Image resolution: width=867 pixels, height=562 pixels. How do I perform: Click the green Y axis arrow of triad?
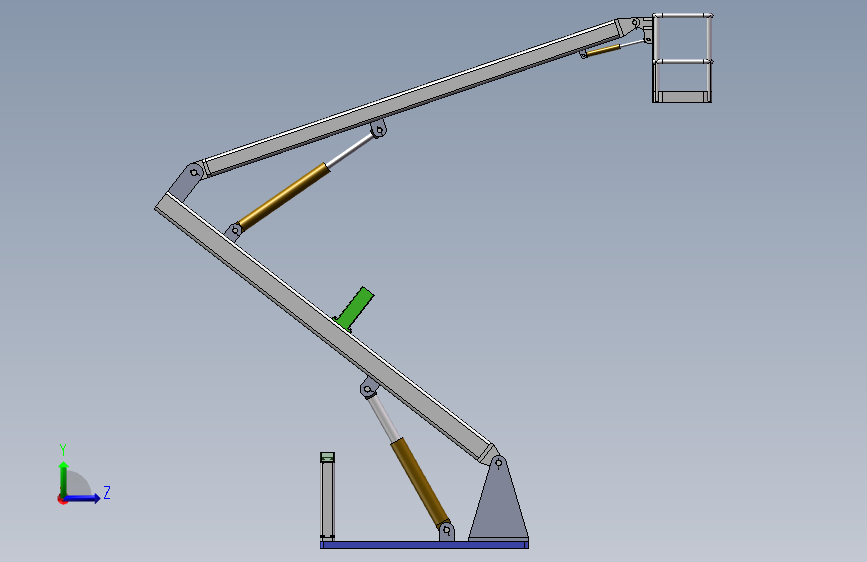[x=64, y=478]
